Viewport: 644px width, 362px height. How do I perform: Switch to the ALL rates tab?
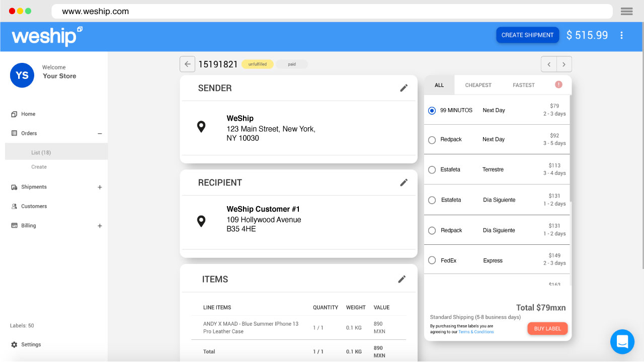point(439,85)
